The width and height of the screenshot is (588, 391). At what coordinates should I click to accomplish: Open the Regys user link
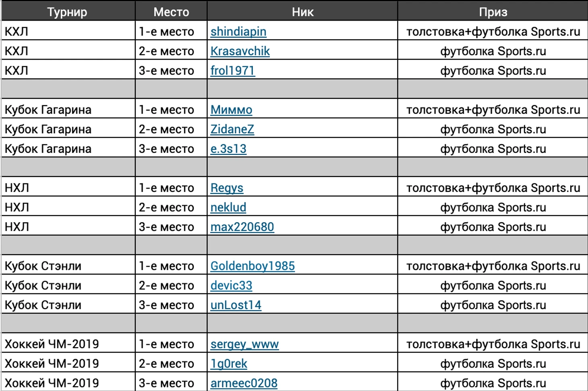point(227,188)
